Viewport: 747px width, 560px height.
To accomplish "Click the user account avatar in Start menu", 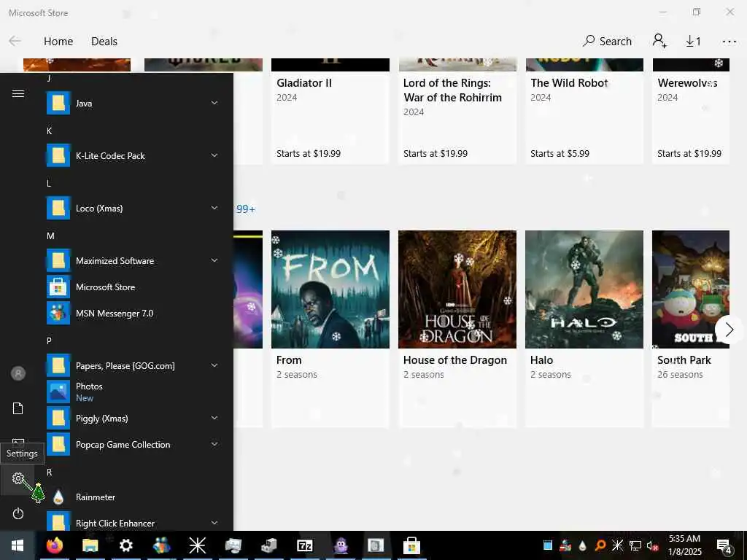I will [x=18, y=373].
